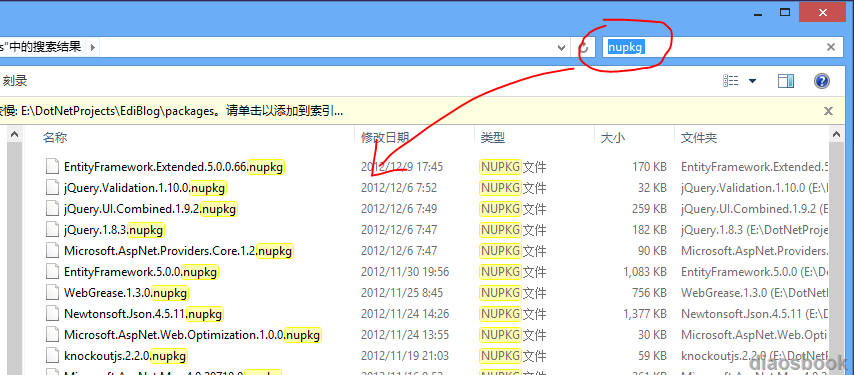The width and height of the screenshot is (854, 375).
Task: Click file icon of WebGrease.1.3.0.nupkg
Action: (52, 293)
